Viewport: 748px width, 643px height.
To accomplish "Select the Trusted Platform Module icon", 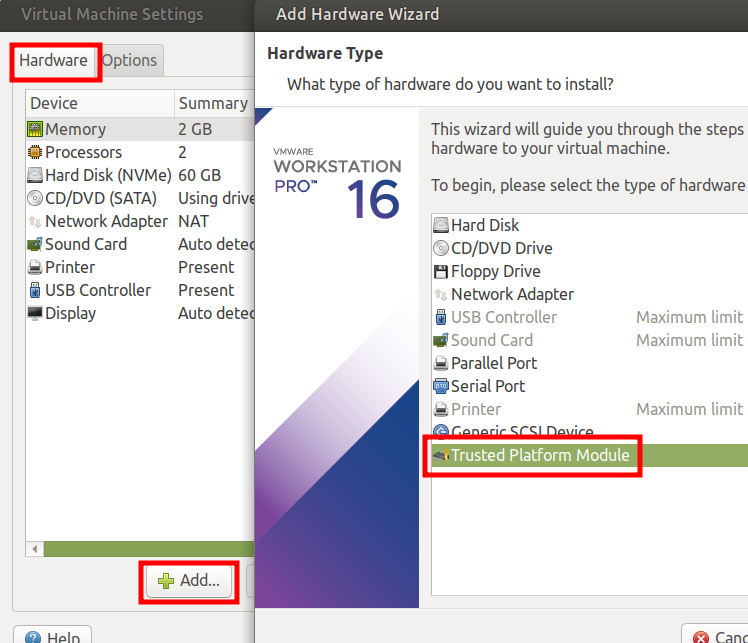I will pos(441,455).
